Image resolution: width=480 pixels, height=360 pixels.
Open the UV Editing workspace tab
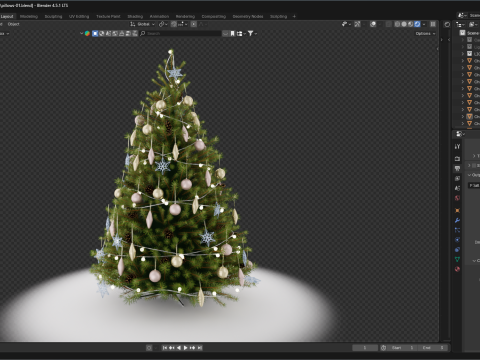point(79,16)
